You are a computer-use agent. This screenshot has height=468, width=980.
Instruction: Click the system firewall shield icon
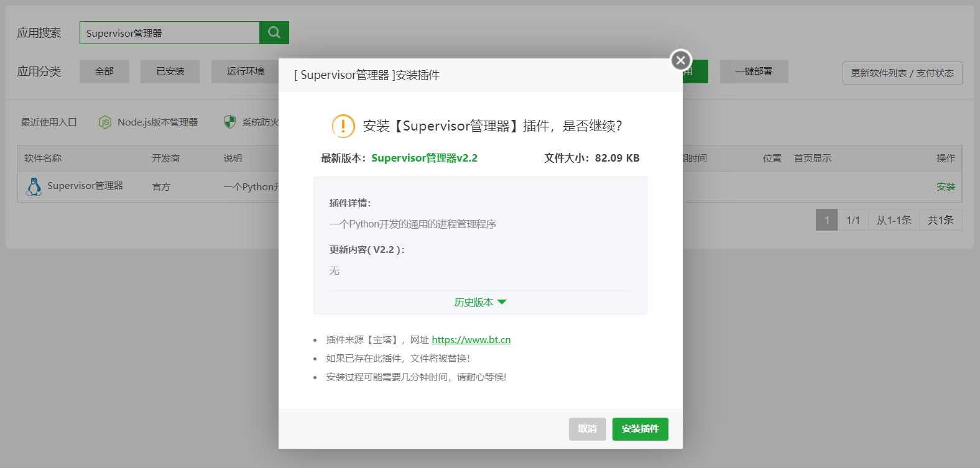pyautogui.click(x=230, y=122)
